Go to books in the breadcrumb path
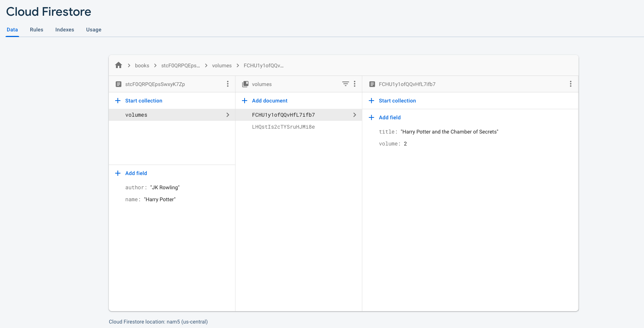Image resolution: width=644 pixels, height=328 pixels. click(142, 65)
